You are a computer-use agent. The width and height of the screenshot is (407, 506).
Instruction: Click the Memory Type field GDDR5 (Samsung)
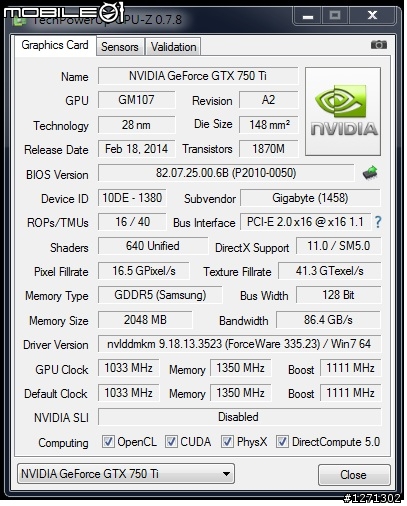(x=160, y=295)
